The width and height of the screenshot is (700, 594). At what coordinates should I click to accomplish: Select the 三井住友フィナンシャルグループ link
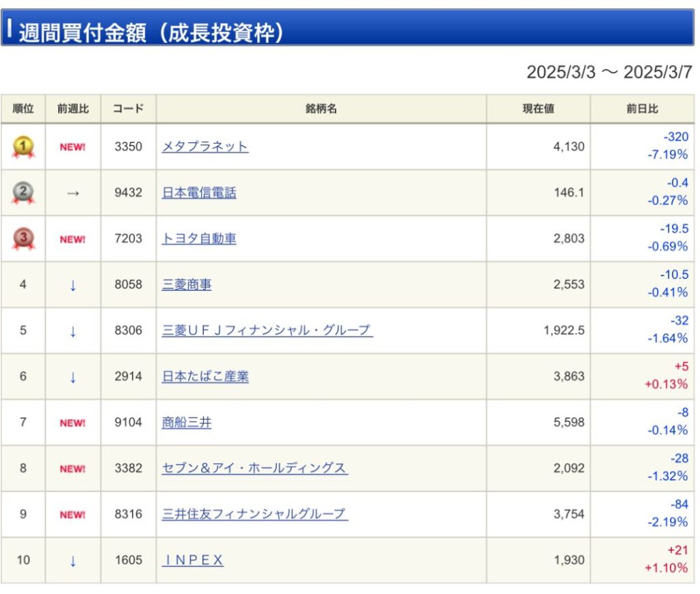254,515
